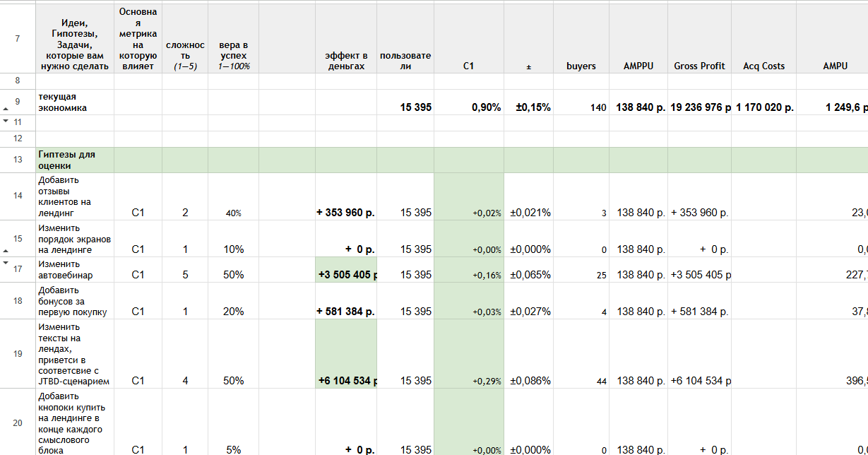Viewport: 868px width, 455px height.
Task: Select the '25' buyers cell
Action: [581, 270]
